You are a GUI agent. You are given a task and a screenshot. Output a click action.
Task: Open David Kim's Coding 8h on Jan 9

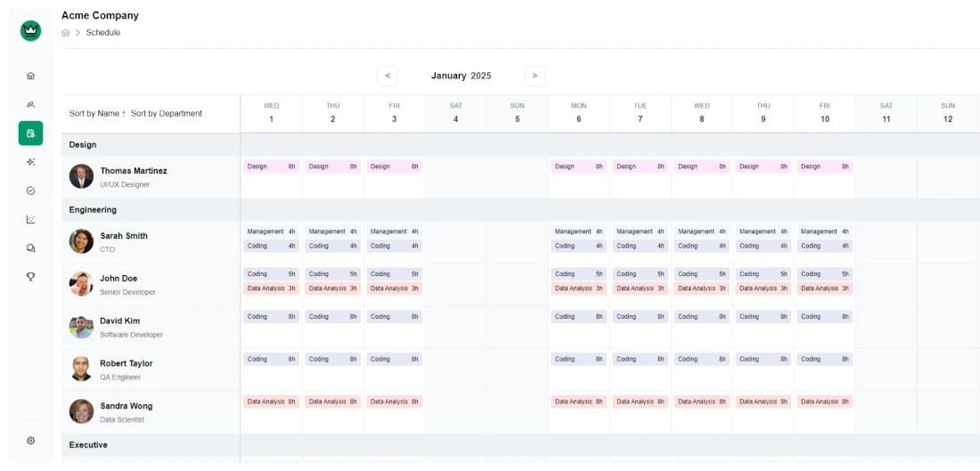764,317
